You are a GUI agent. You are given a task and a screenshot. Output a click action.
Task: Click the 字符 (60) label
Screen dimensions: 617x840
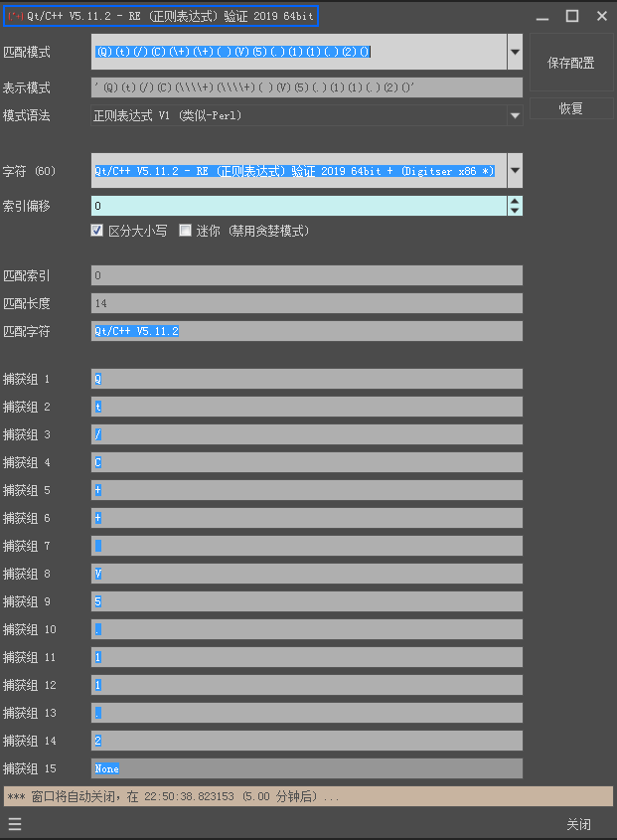30,171
